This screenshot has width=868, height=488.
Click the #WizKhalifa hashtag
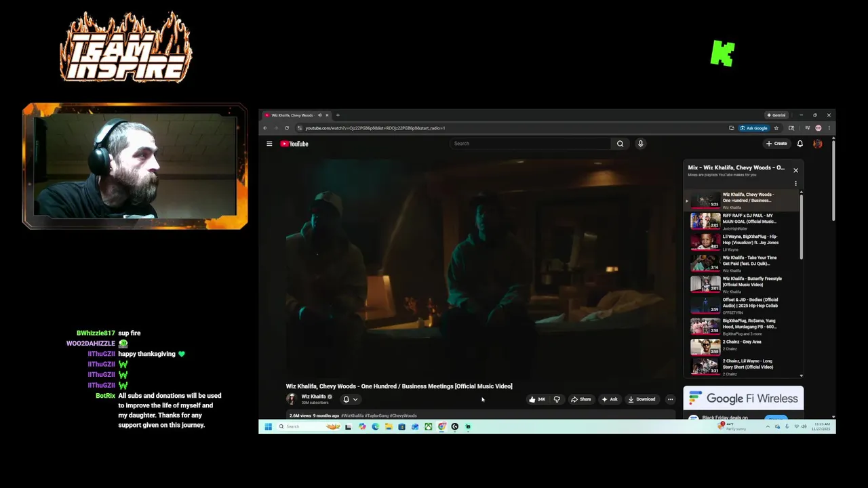point(352,415)
